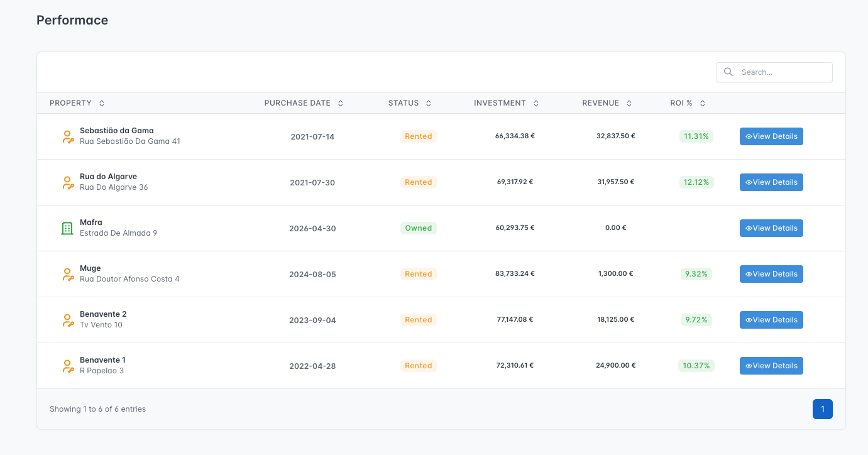Click the tenant icon beside Muge
Viewport: 868px width, 455px height.
coord(68,274)
